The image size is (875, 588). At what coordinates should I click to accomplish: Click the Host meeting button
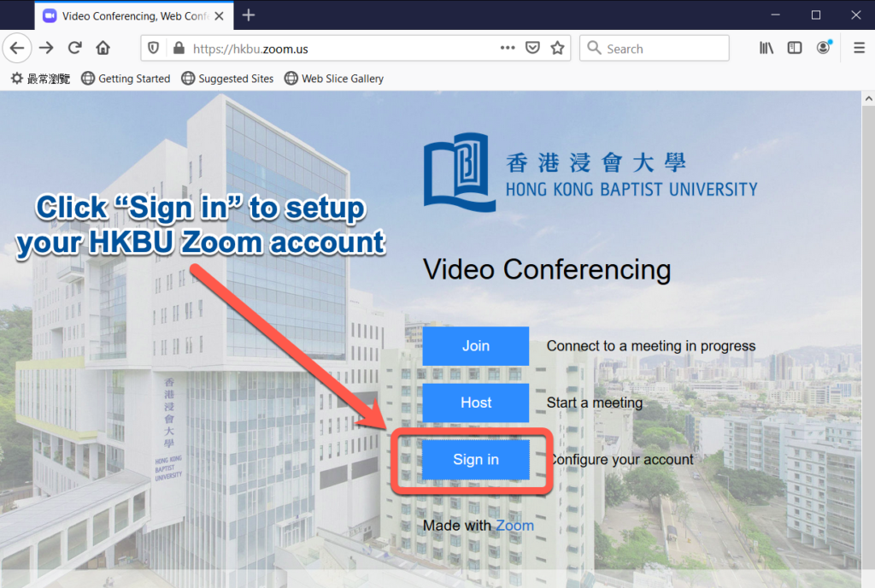click(x=475, y=403)
